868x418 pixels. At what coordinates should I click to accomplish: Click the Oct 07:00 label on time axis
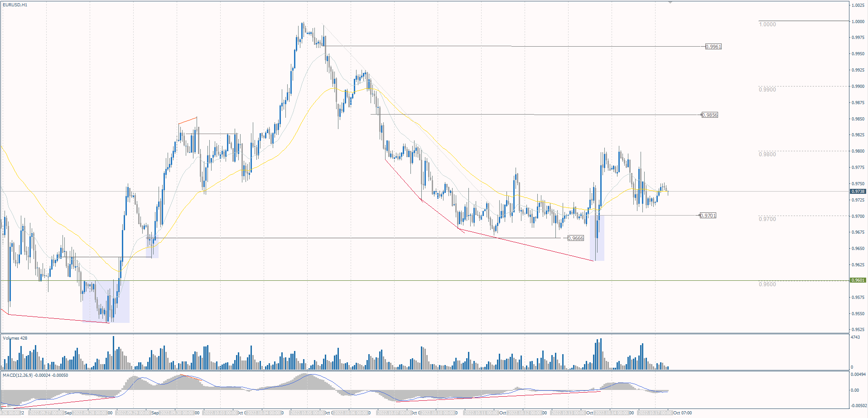[x=683, y=413]
